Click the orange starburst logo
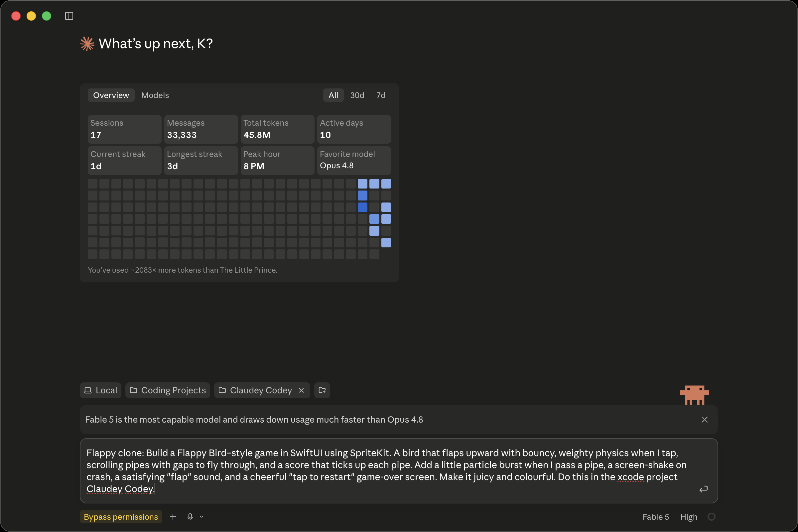Viewport: 798px width, 532px height. 87,44
